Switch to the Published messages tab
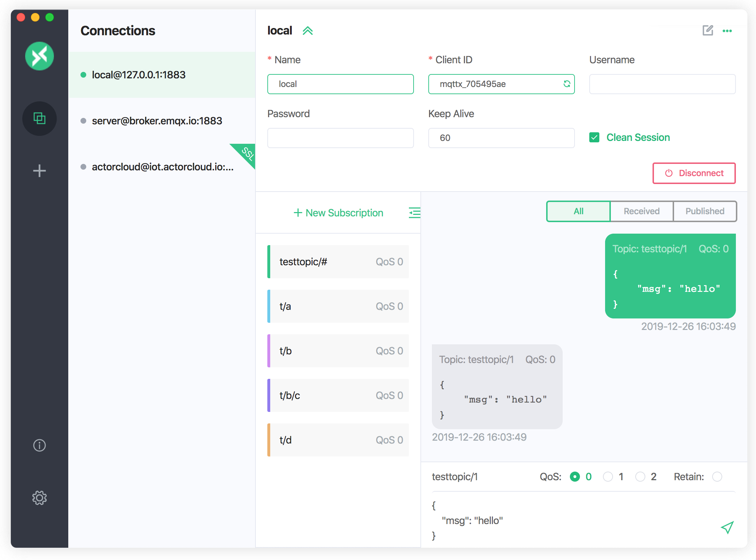This screenshot has width=756, height=560. (x=705, y=211)
